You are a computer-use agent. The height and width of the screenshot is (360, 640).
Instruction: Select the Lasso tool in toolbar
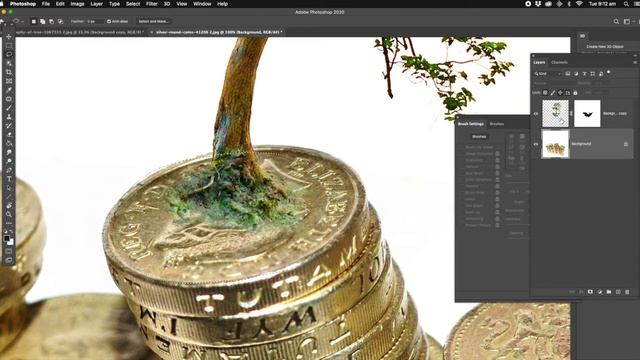pos(9,54)
